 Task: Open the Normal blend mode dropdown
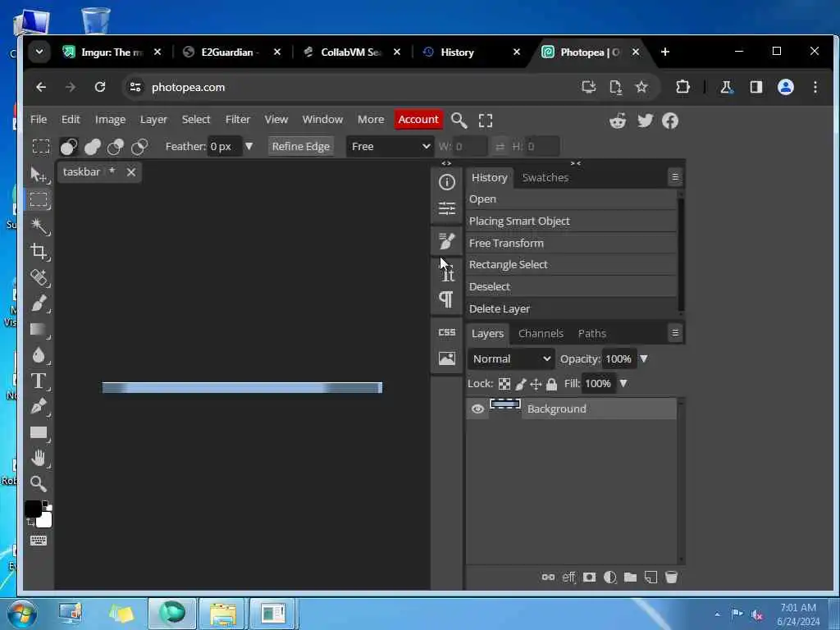511,359
